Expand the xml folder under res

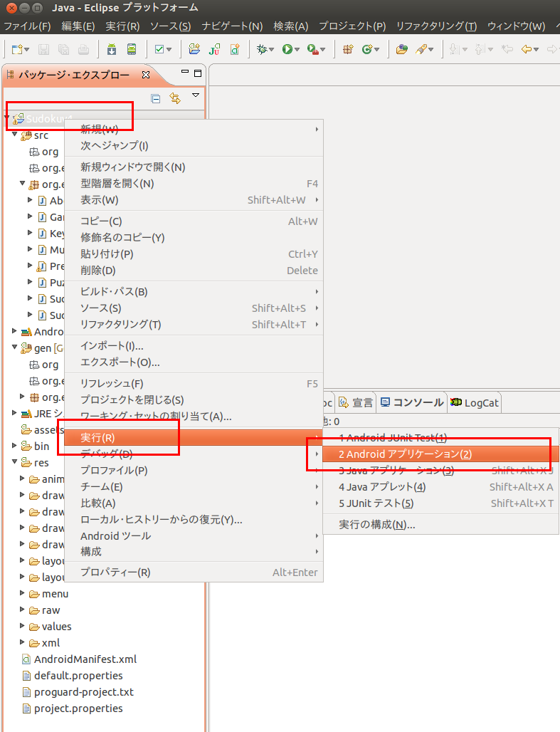coord(22,642)
